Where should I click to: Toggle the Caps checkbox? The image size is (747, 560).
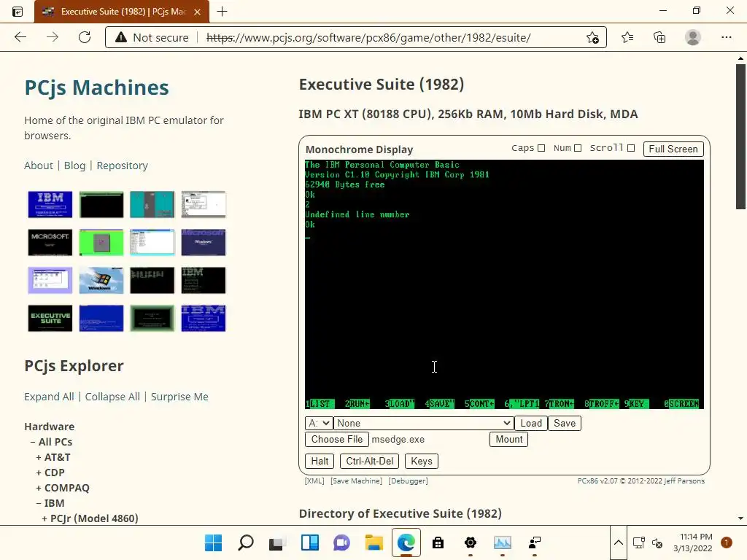[x=541, y=148]
